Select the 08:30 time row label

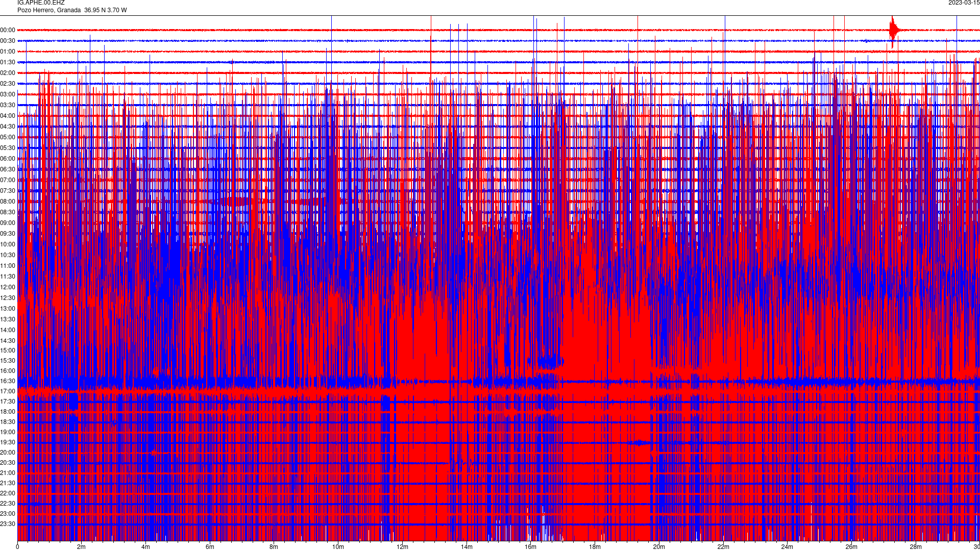tap(8, 212)
